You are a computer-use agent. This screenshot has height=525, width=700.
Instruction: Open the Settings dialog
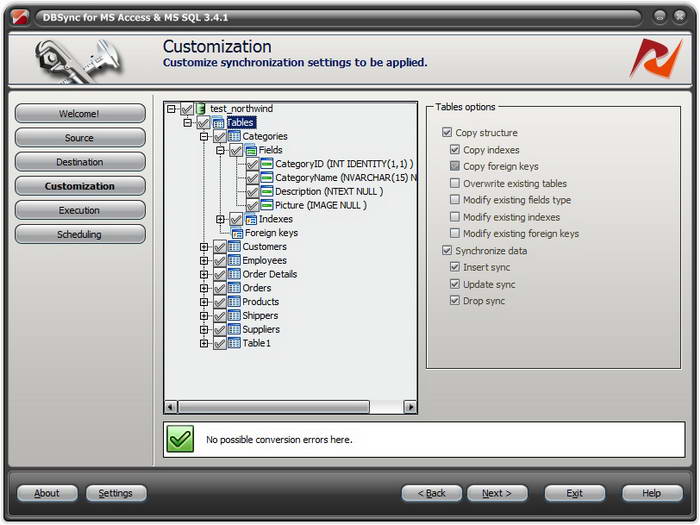(116, 493)
